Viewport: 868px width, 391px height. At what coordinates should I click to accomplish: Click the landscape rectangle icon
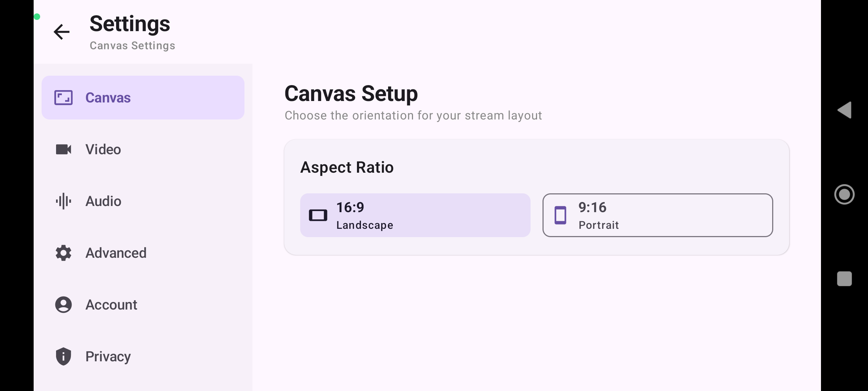pyautogui.click(x=318, y=215)
